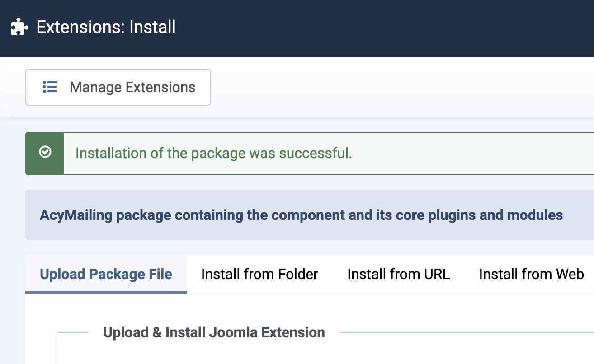Click the AcyMailing package description text

(x=301, y=215)
